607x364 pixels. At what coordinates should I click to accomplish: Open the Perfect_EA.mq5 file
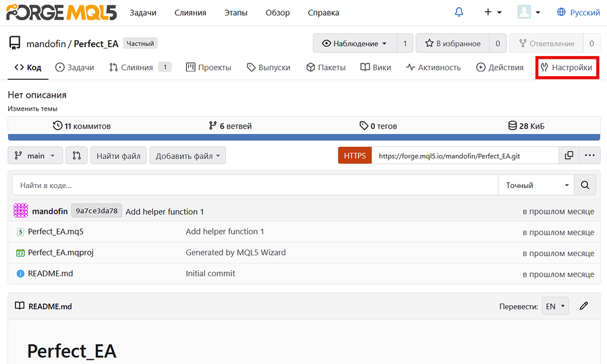[x=56, y=232]
